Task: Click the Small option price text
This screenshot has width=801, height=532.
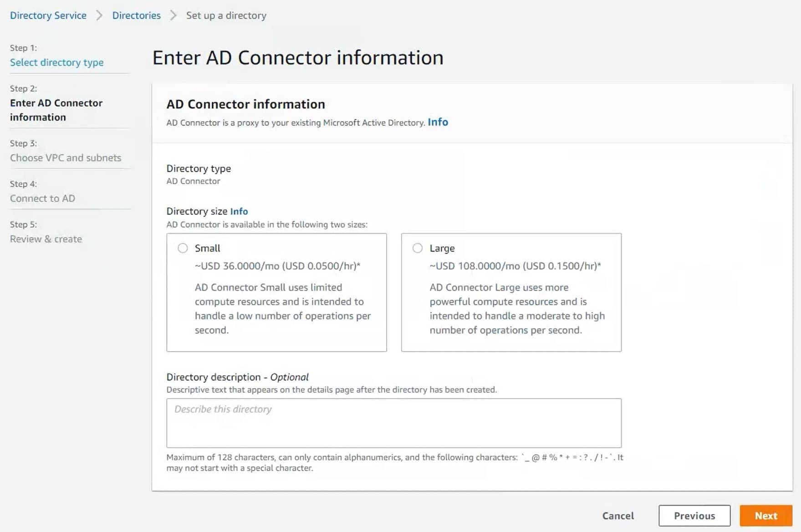Action: (x=277, y=266)
